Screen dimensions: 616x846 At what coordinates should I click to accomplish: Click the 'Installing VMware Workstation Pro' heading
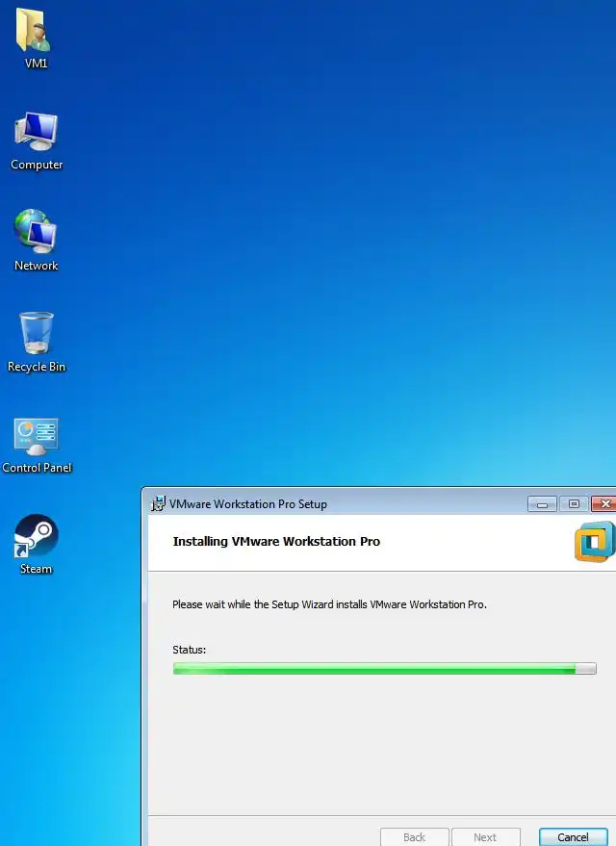coord(276,541)
